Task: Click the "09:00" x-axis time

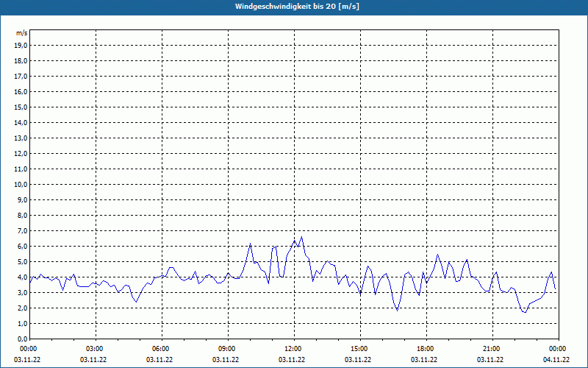Action: pyautogui.click(x=227, y=349)
